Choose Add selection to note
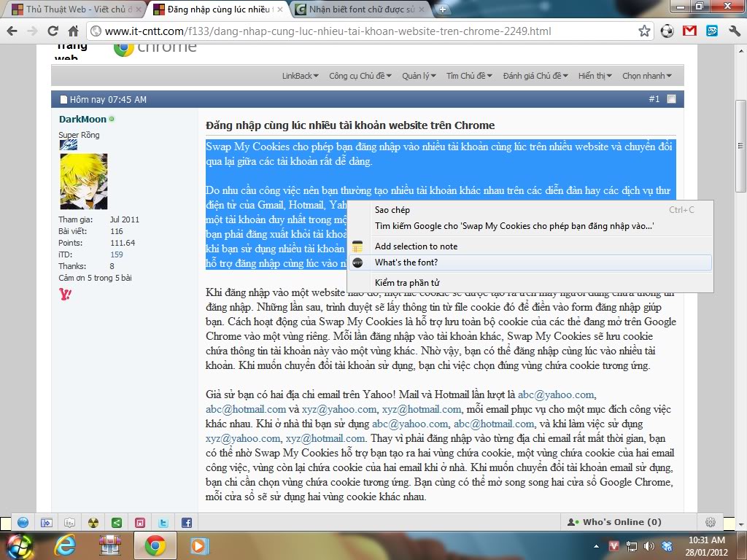 (531, 246)
